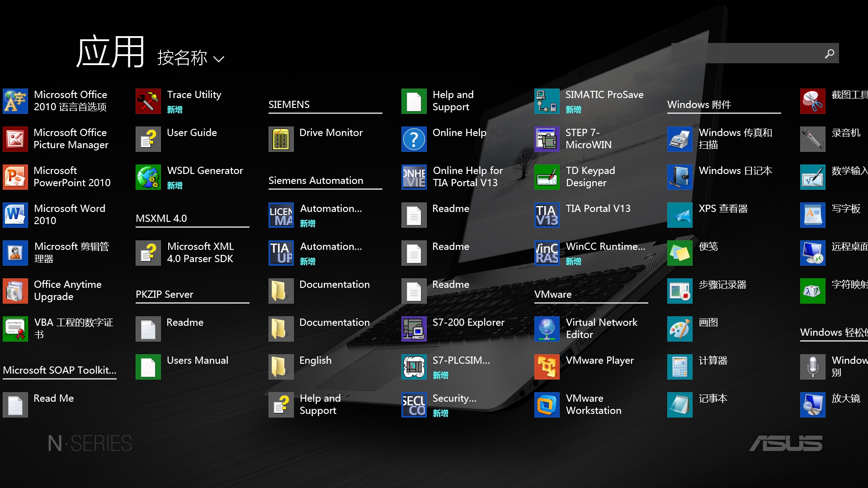Launch S7-200 Explorer icon

point(414,329)
